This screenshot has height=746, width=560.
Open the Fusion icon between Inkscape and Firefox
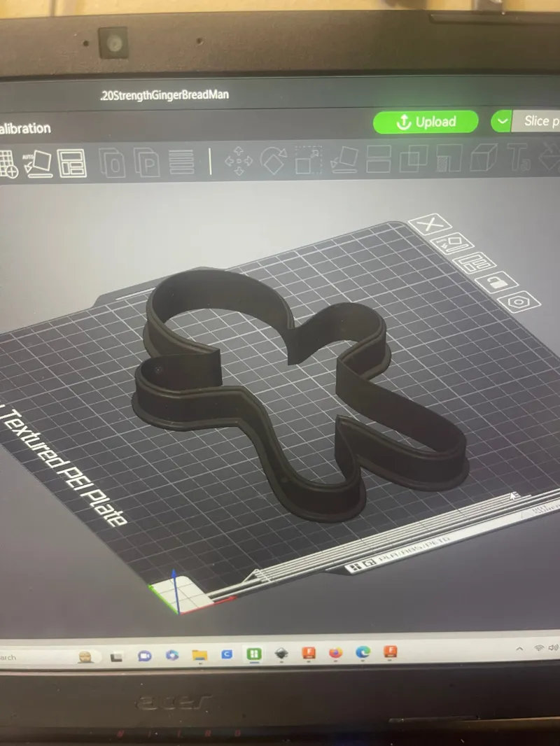pyautogui.click(x=309, y=652)
